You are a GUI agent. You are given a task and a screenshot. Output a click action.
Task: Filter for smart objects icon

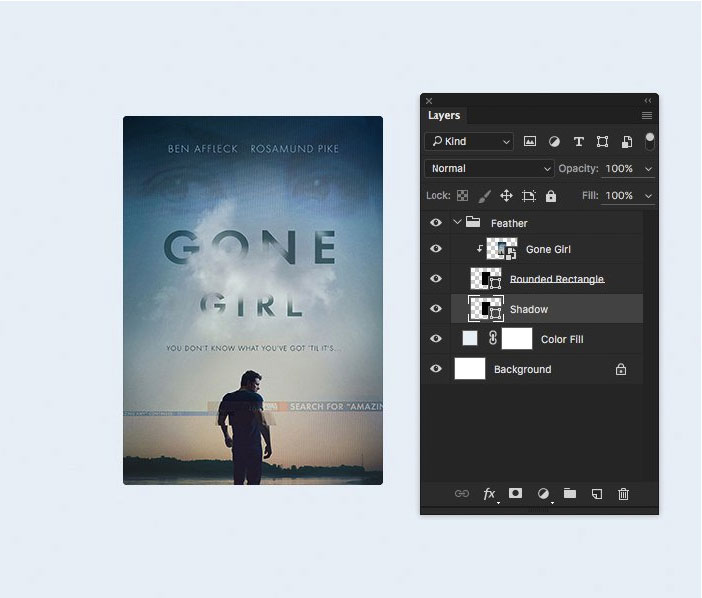click(627, 142)
